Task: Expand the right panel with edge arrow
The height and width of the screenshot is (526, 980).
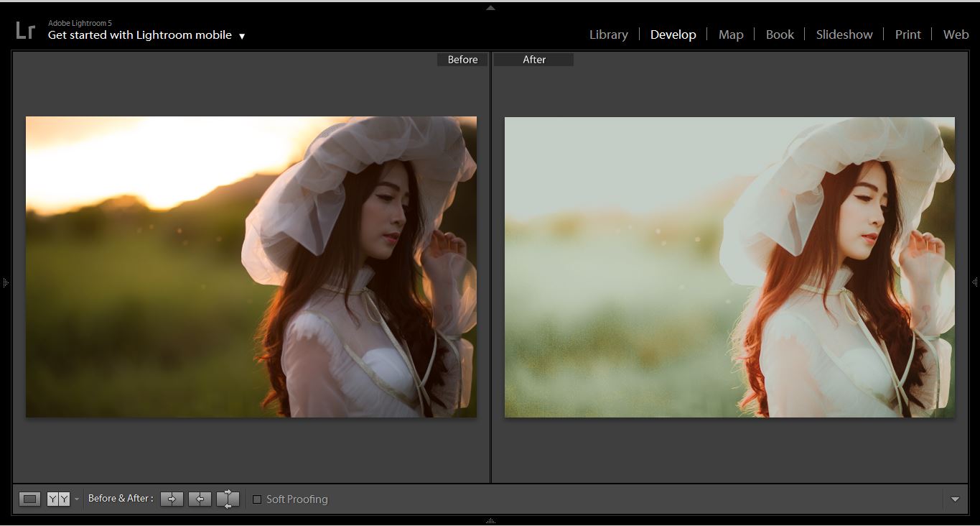Action: tap(974, 282)
